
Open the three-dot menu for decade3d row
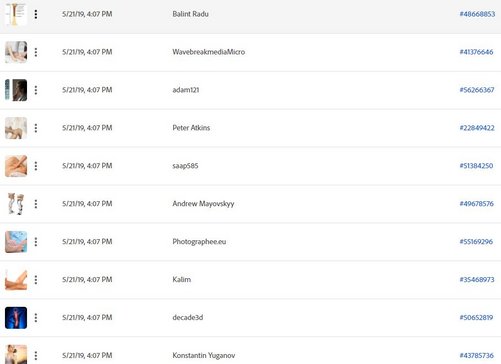[x=36, y=318]
